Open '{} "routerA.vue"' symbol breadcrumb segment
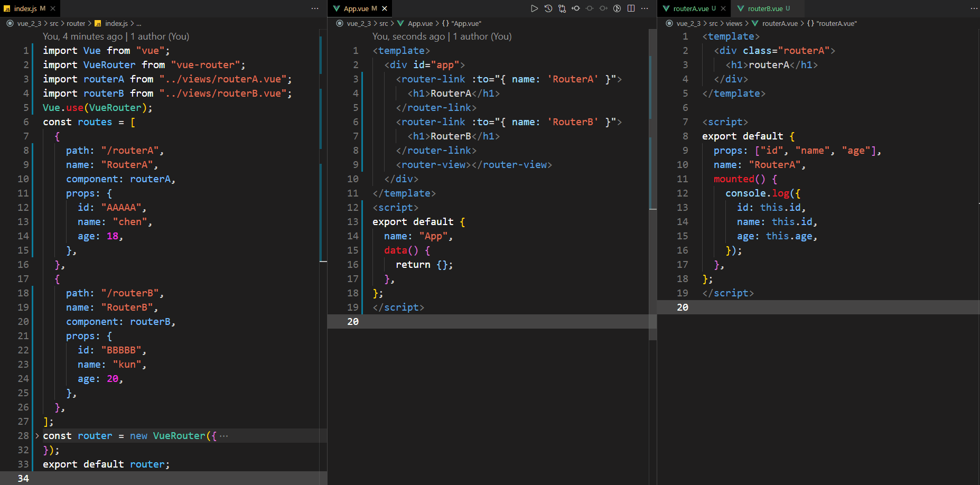This screenshot has height=485, width=980. [x=832, y=23]
